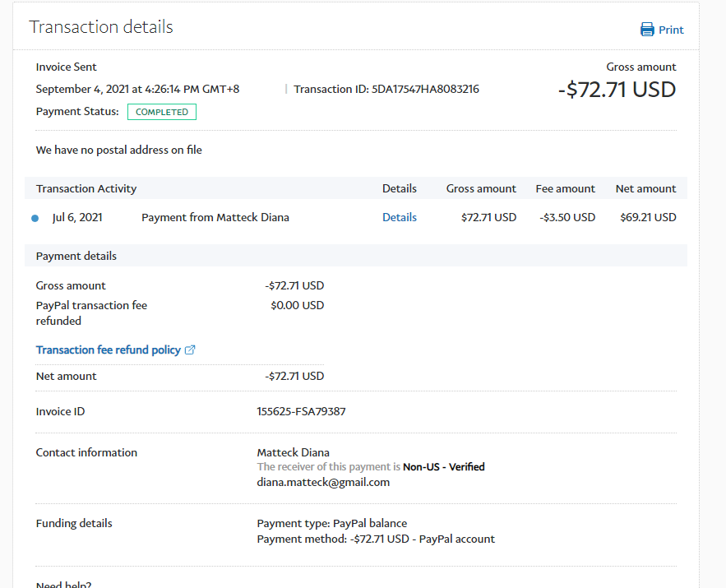
Task: Click the Transaction details page heading
Action: 101,26
